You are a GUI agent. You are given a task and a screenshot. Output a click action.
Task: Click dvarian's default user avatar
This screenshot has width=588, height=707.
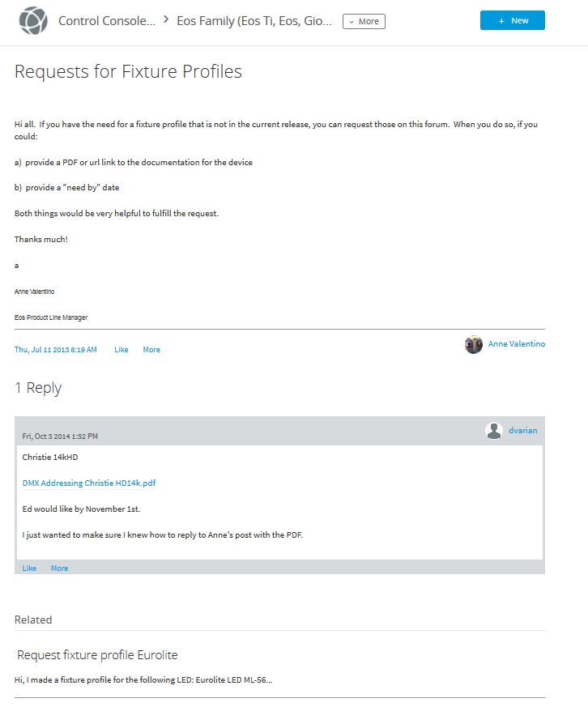click(x=494, y=431)
